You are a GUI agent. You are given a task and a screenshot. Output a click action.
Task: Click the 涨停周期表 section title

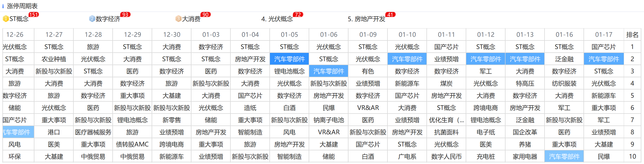point(22,6)
